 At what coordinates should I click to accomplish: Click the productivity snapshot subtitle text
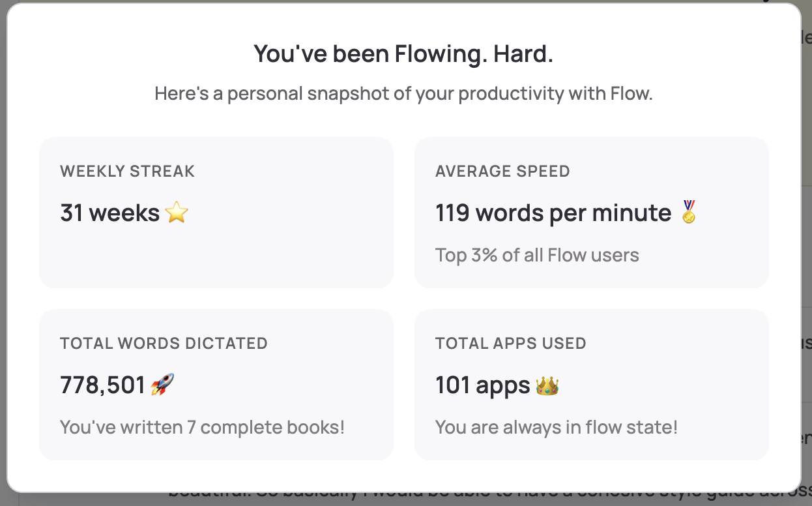point(405,94)
